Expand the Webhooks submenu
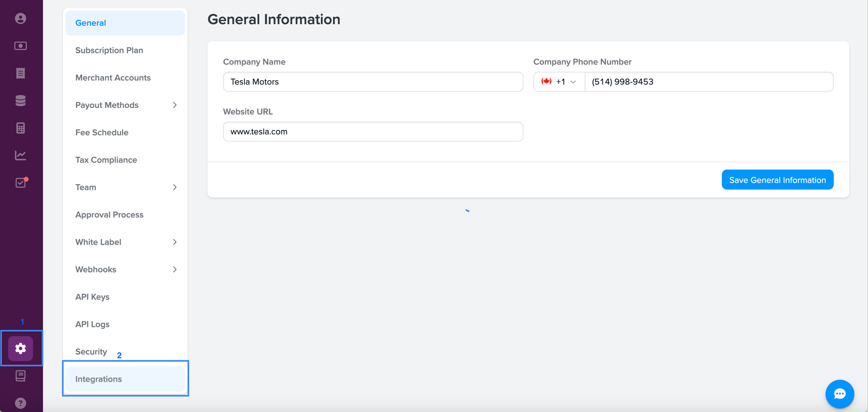868x412 pixels. [x=174, y=269]
